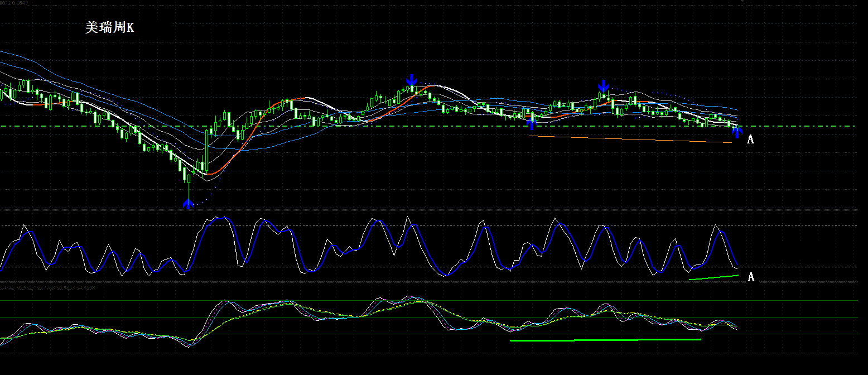
Task: Select the short green trendline under the oscillator
Action: click(713, 277)
